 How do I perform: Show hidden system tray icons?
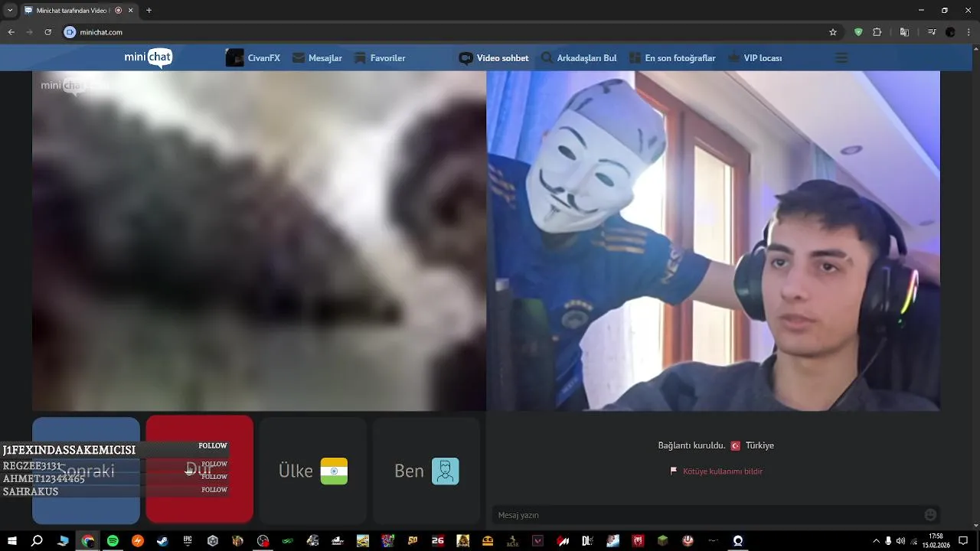pyautogui.click(x=876, y=541)
